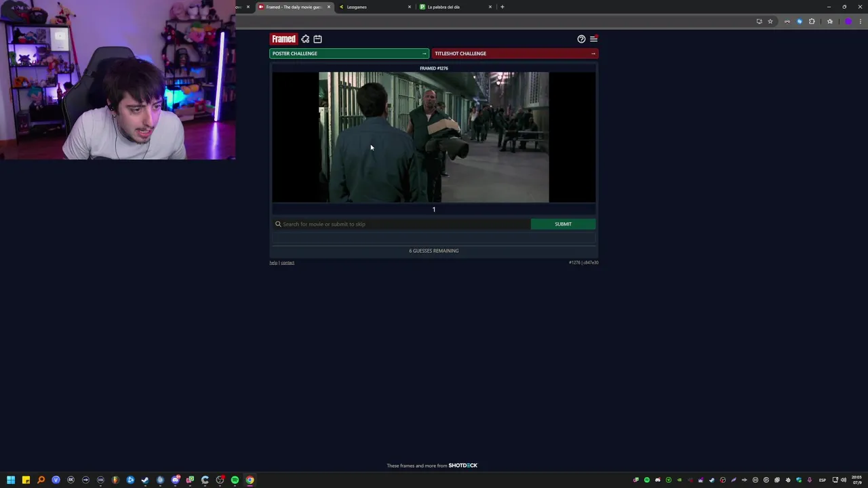The width and height of the screenshot is (868, 488).
Task: Open the Windows Start menu
Action: click(11, 480)
